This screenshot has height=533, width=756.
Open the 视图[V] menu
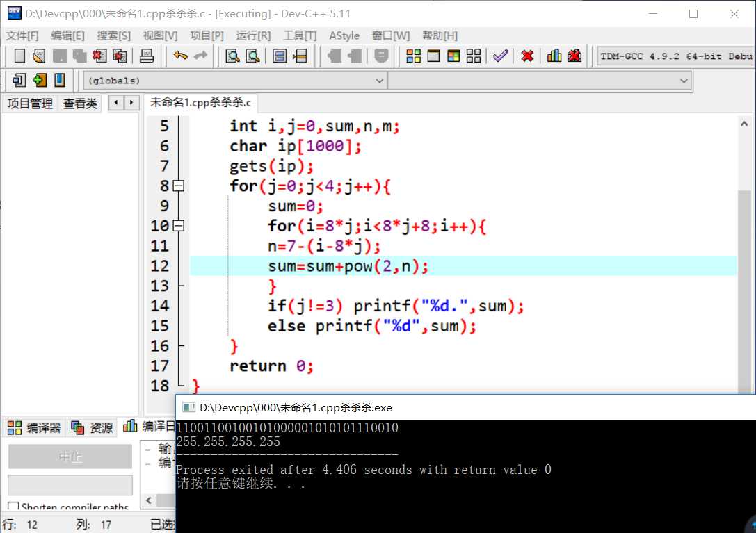coord(160,35)
